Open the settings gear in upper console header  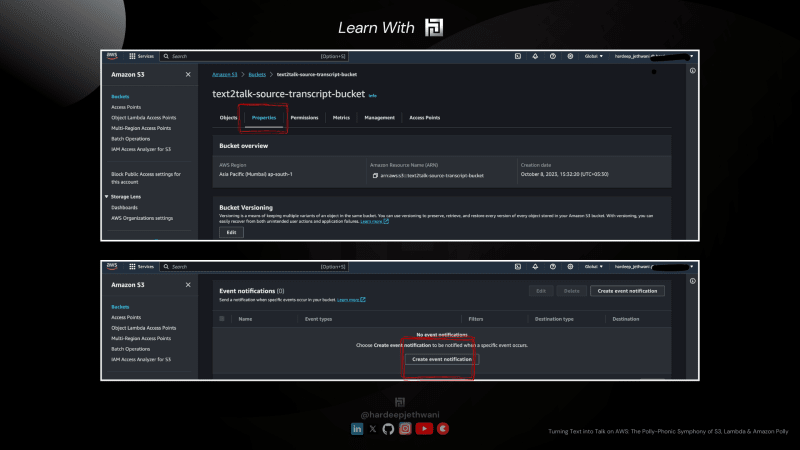coord(570,56)
